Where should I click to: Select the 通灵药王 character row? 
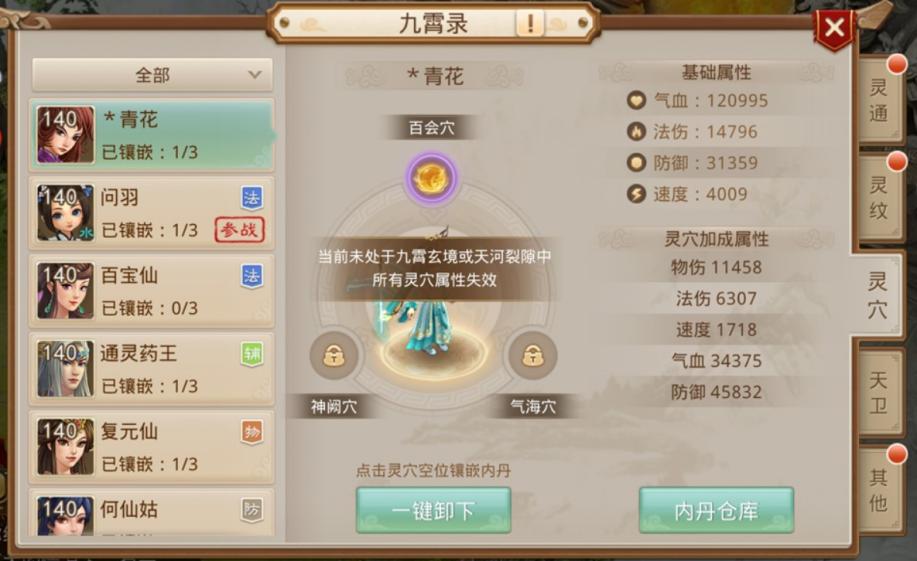coord(151,369)
